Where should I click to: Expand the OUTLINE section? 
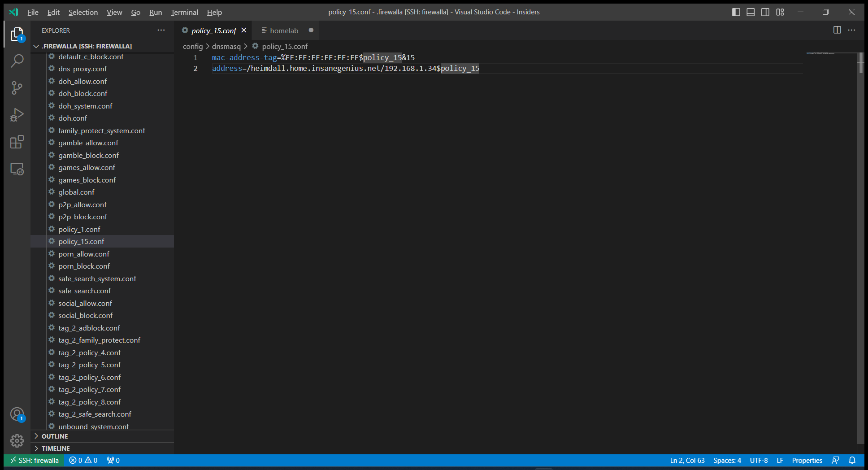click(55, 436)
